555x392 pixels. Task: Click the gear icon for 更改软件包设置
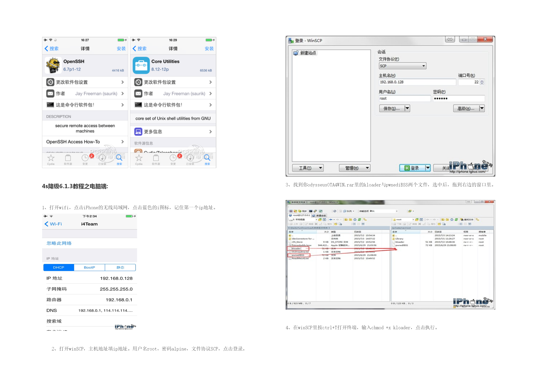[50, 82]
